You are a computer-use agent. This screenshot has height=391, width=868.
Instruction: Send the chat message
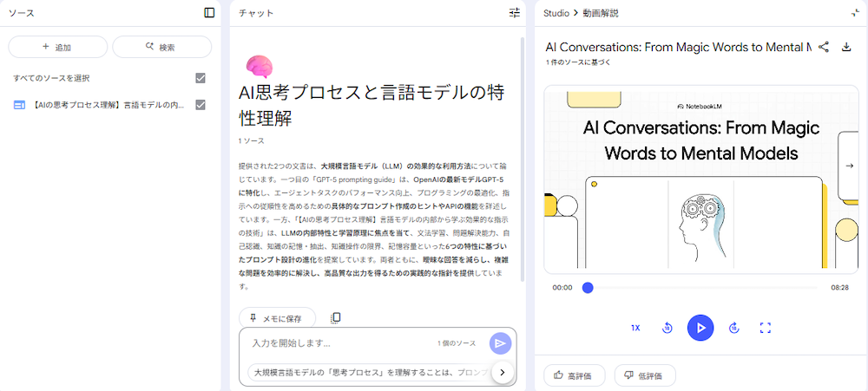[x=501, y=343]
